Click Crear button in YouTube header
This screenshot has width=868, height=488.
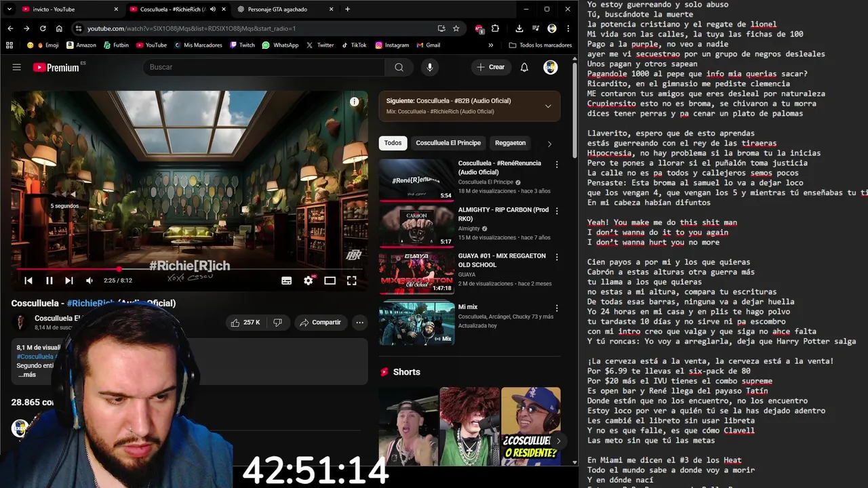coord(490,67)
